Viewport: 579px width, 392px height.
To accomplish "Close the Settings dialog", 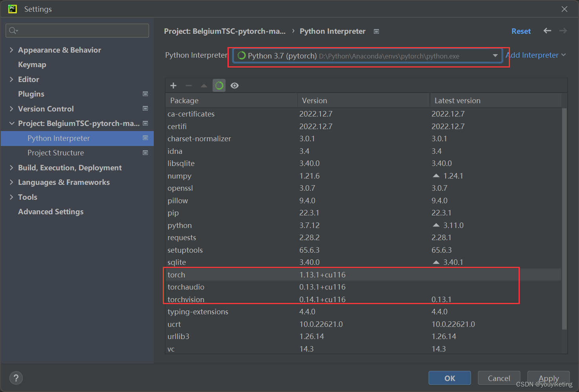I will click(564, 9).
